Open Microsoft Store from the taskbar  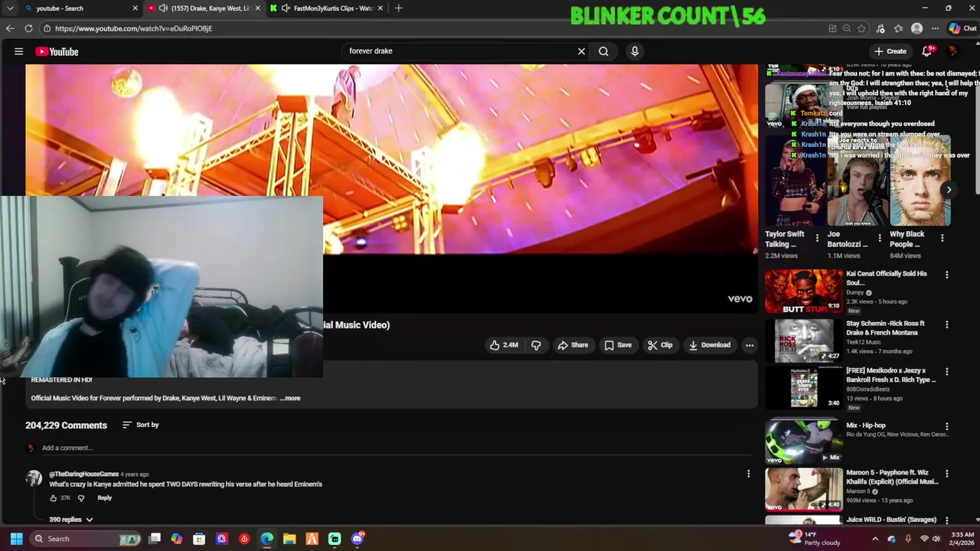tap(199, 539)
